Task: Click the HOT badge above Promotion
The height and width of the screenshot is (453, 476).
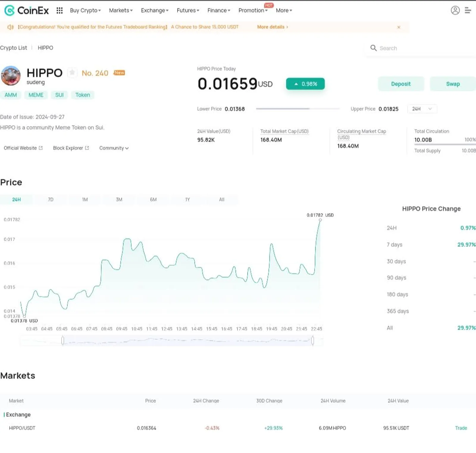Action: coord(269,5)
